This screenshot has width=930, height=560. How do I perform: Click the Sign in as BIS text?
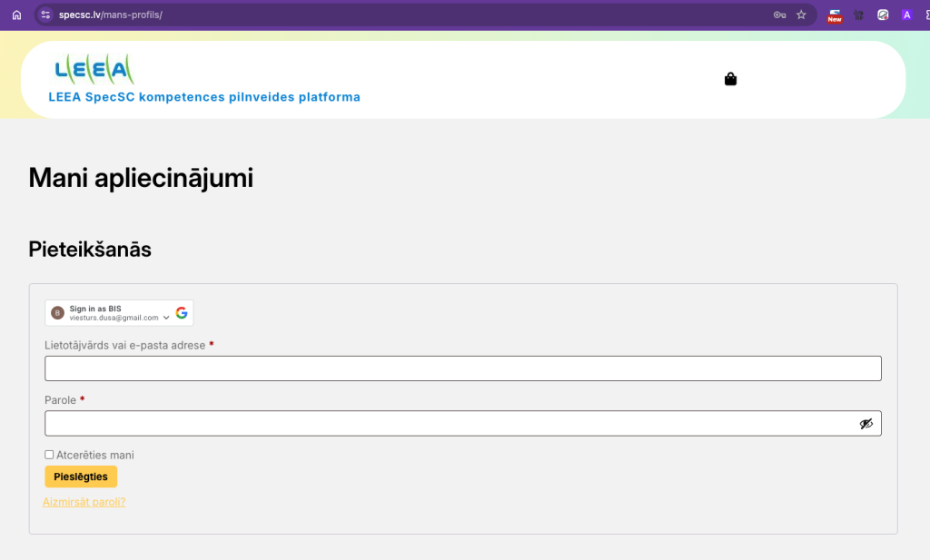[x=95, y=309]
